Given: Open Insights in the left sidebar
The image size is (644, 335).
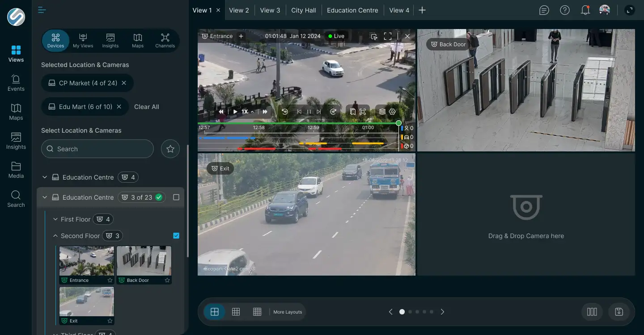Looking at the screenshot, I should tap(16, 141).
